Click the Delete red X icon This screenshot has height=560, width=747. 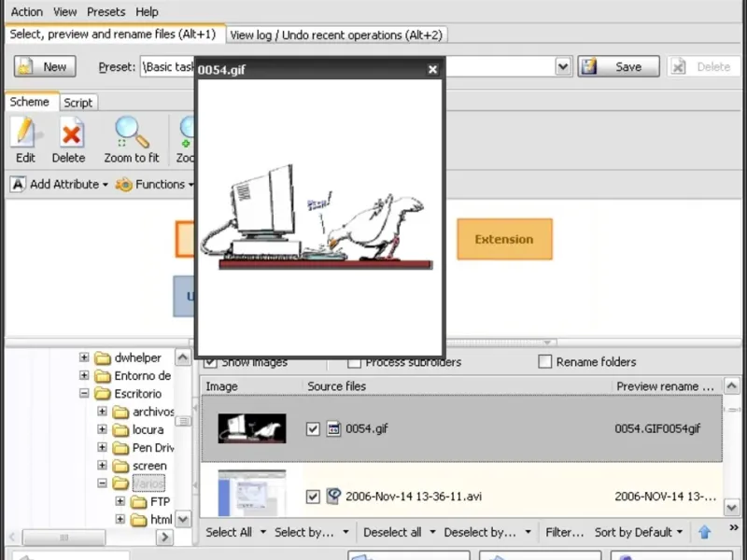(x=71, y=133)
